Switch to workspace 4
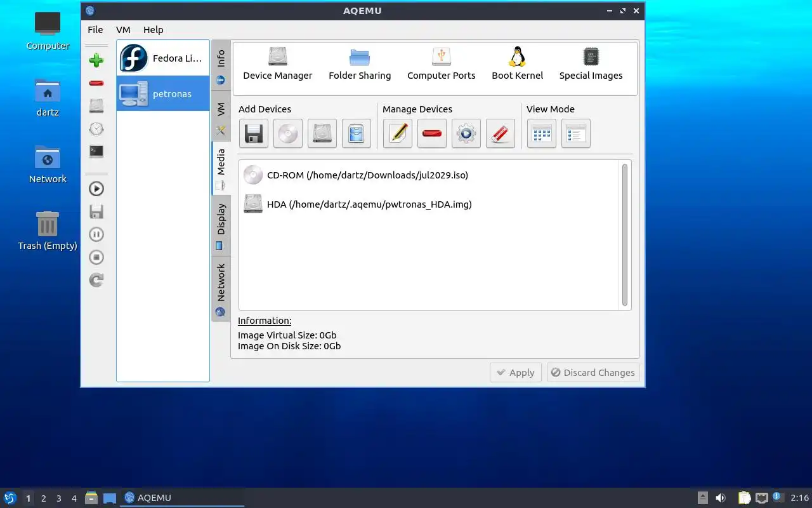The width and height of the screenshot is (812, 508). [74, 498]
